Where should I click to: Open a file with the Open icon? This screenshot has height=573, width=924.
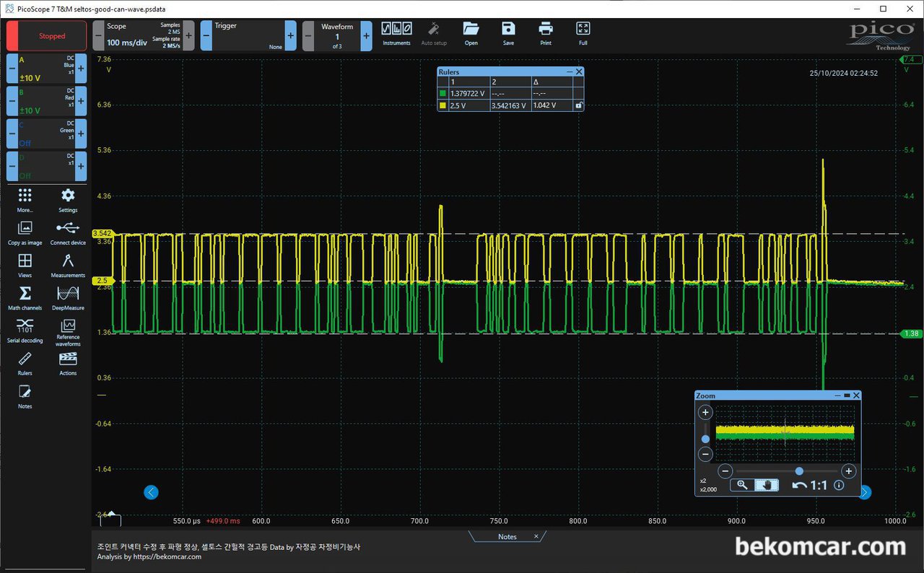(471, 33)
